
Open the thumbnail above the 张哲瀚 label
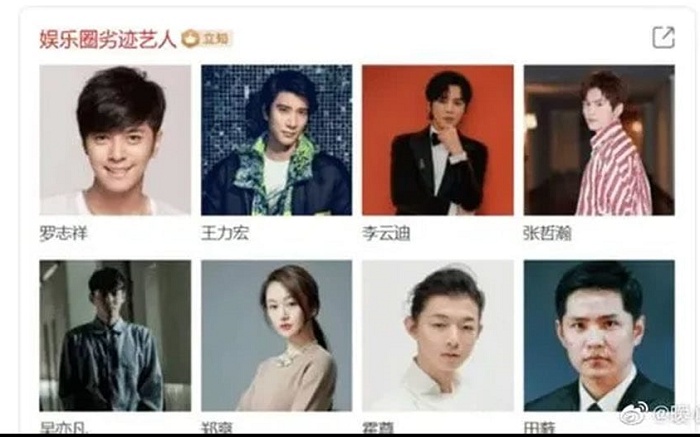(x=599, y=140)
